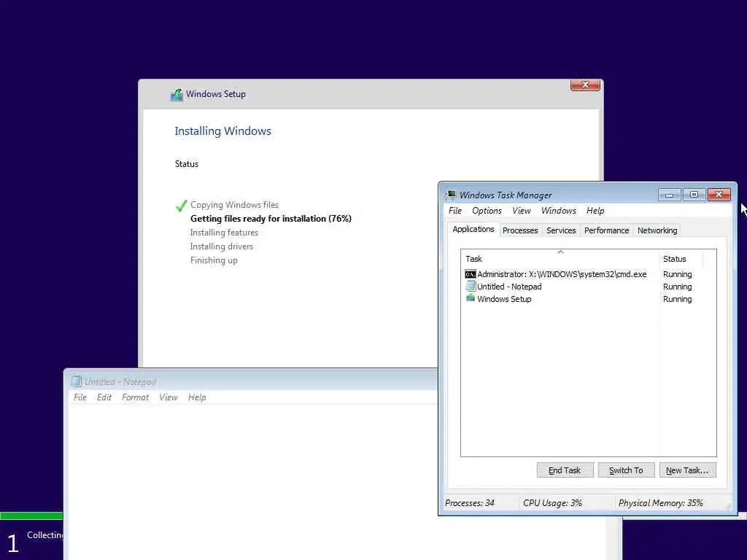Click End Task button
The width and height of the screenshot is (747, 560).
click(565, 470)
